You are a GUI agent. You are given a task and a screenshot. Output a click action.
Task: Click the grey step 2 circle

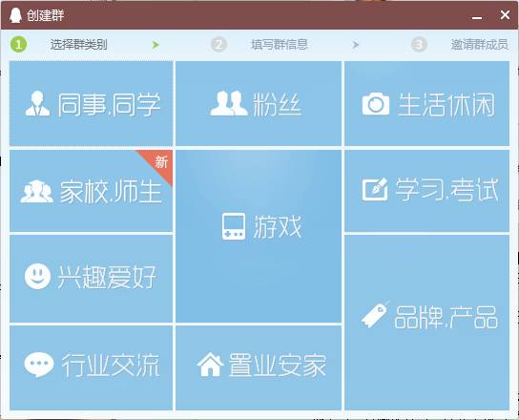(x=218, y=44)
